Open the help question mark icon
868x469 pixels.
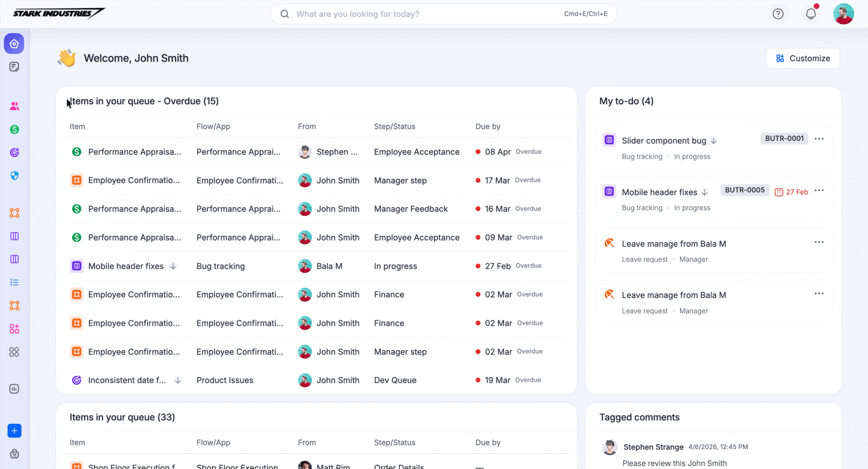tap(778, 14)
